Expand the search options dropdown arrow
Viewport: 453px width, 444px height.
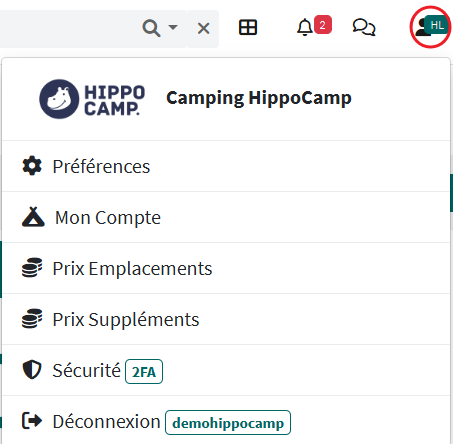(173, 27)
